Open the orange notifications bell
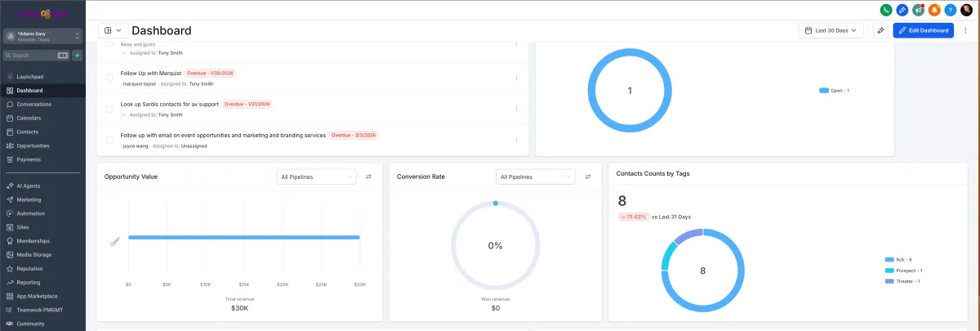This screenshot has width=980, height=331. coord(934,10)
